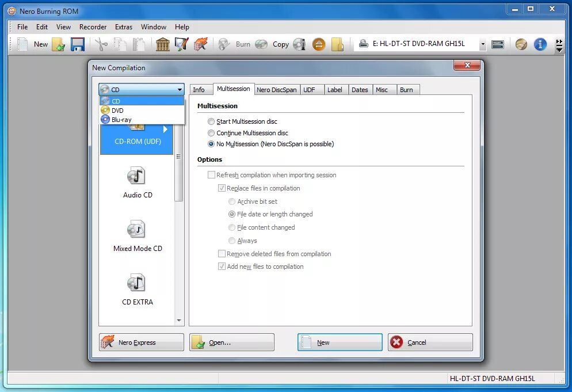Toggle Replace files in compilation checkbox
Image resolution: width=572 pixels, height=392 pixels.
click(x=222, y=188)
